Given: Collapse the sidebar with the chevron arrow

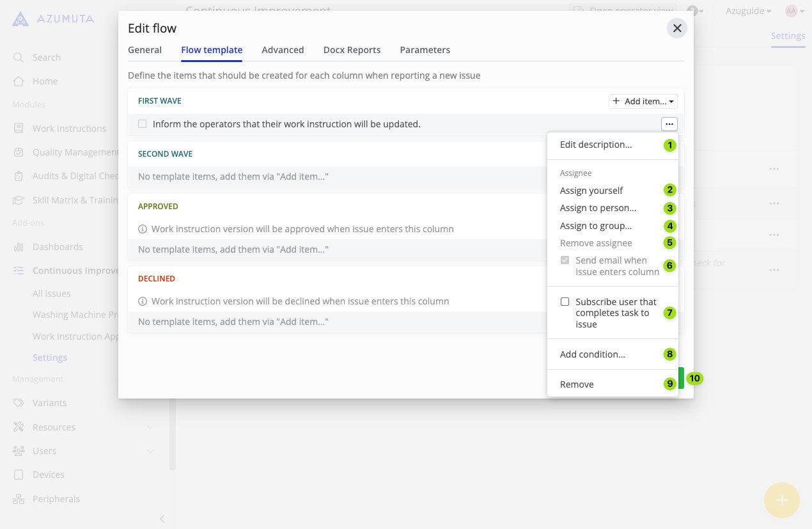Looking at the screenshot, I should click(162, 519).
